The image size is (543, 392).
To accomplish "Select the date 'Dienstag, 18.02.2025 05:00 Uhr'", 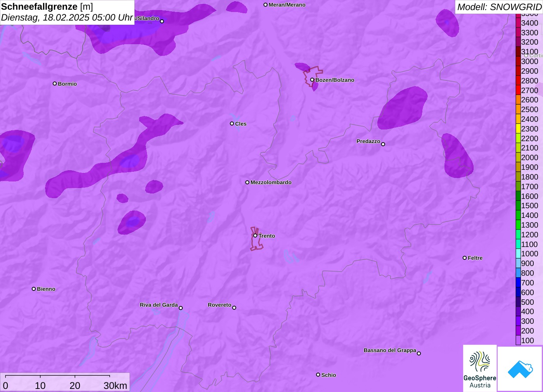I will tap(67, 17).
